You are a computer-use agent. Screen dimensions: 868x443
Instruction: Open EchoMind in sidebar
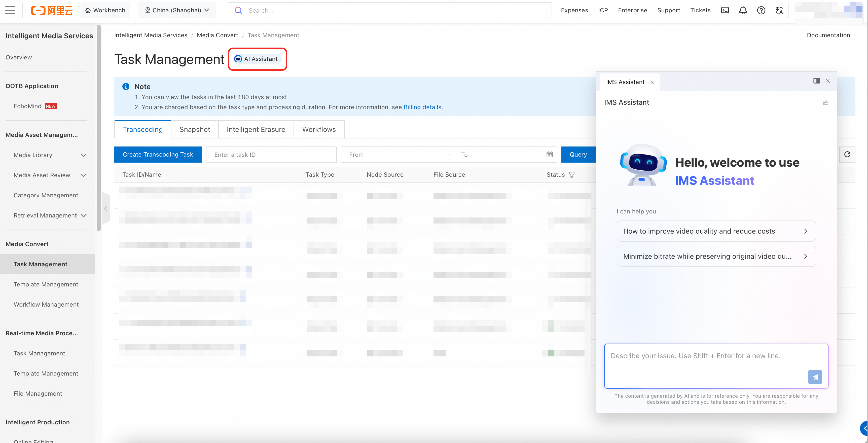click(x=28, y=106)
